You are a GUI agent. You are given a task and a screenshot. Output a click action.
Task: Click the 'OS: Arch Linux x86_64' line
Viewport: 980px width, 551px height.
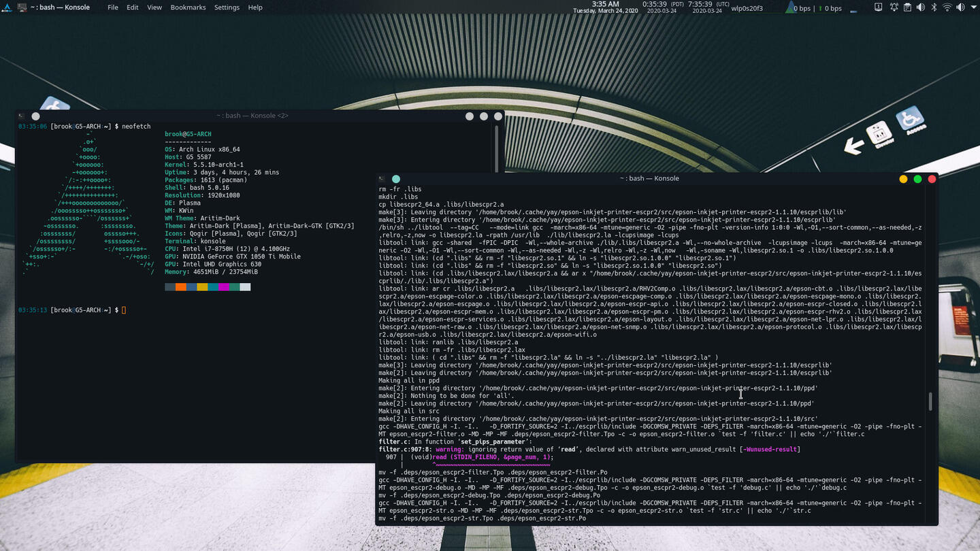(x=202, y=150)
